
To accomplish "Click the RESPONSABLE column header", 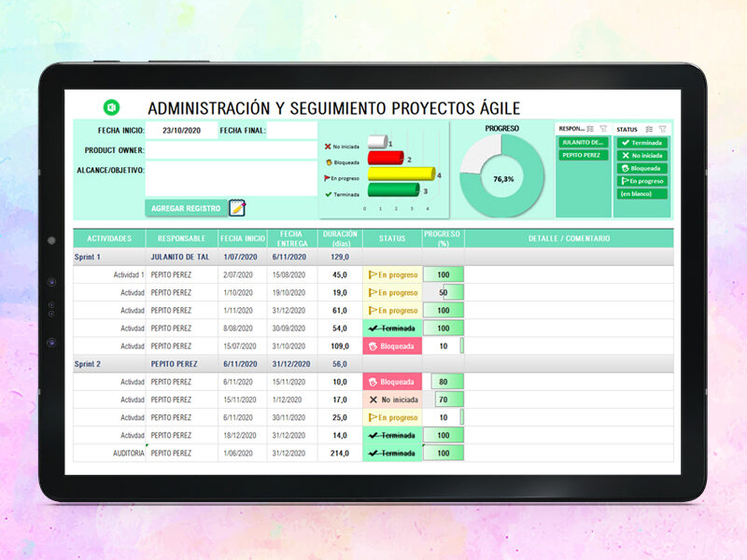I will 181,239.
